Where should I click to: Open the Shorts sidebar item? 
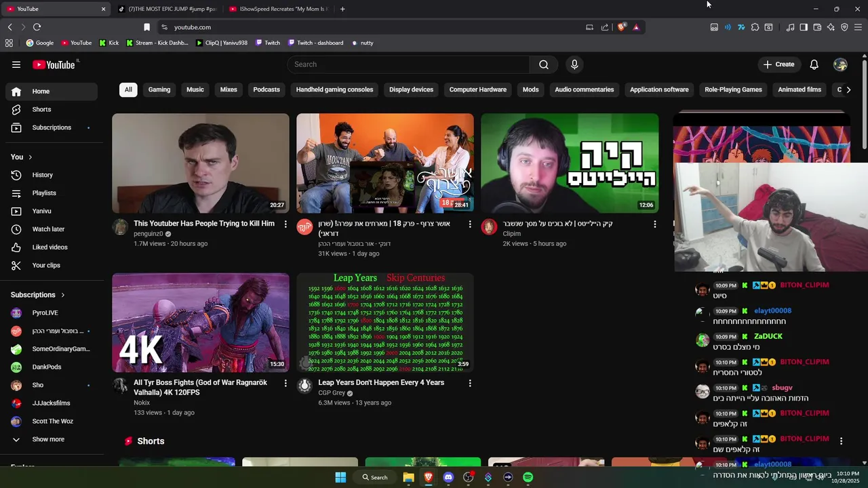52,109
